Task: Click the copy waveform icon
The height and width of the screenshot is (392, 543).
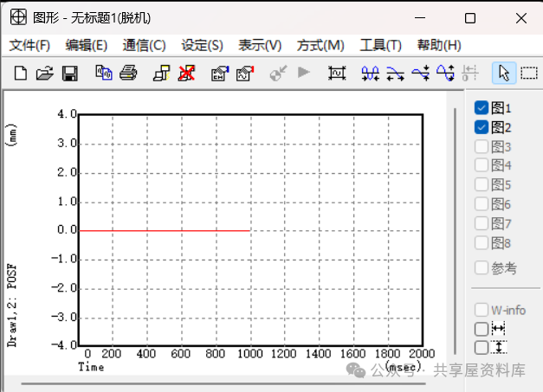Action: pos(104,73)
